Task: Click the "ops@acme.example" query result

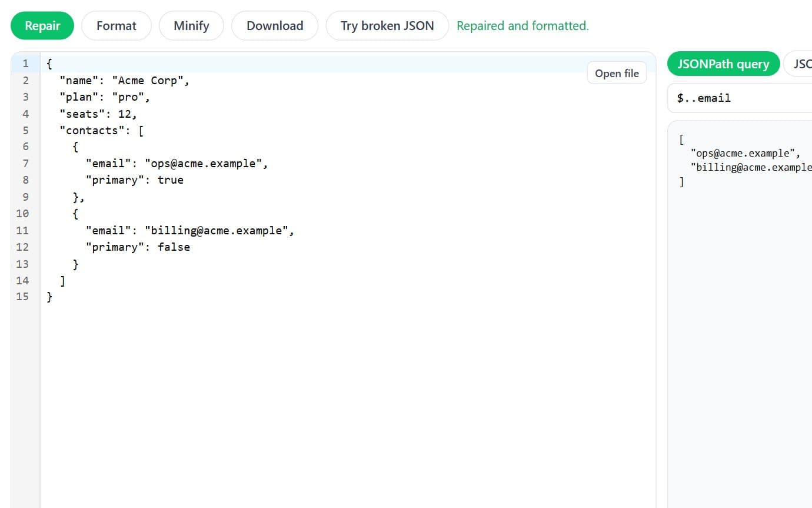Action: pos(746,154)
